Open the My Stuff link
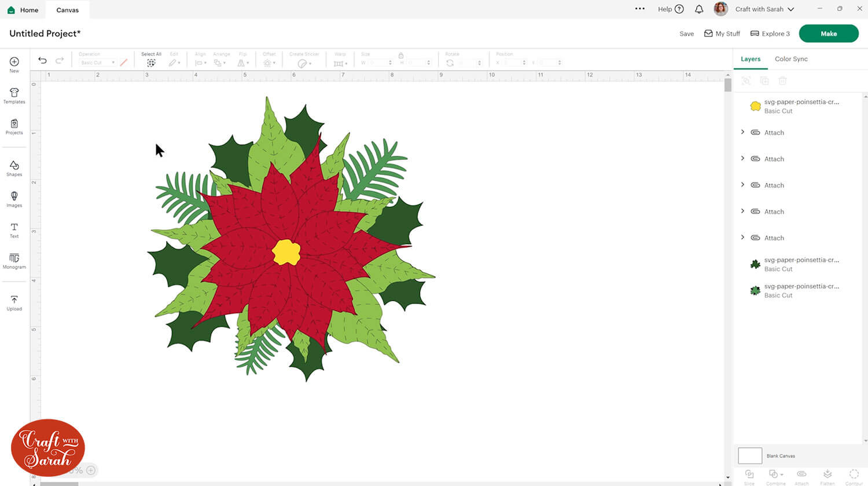The image size is (868, 486). click(722, 34)
